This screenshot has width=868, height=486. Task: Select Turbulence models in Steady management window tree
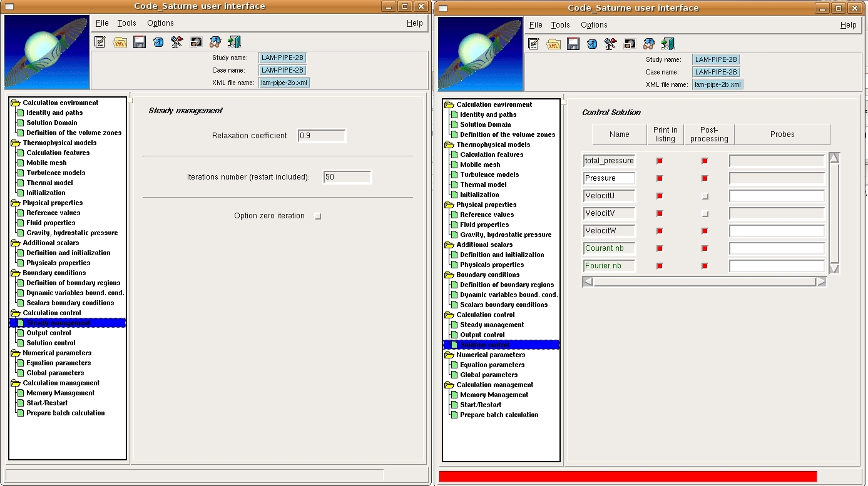pyautogui.click(x=56, y=173)
